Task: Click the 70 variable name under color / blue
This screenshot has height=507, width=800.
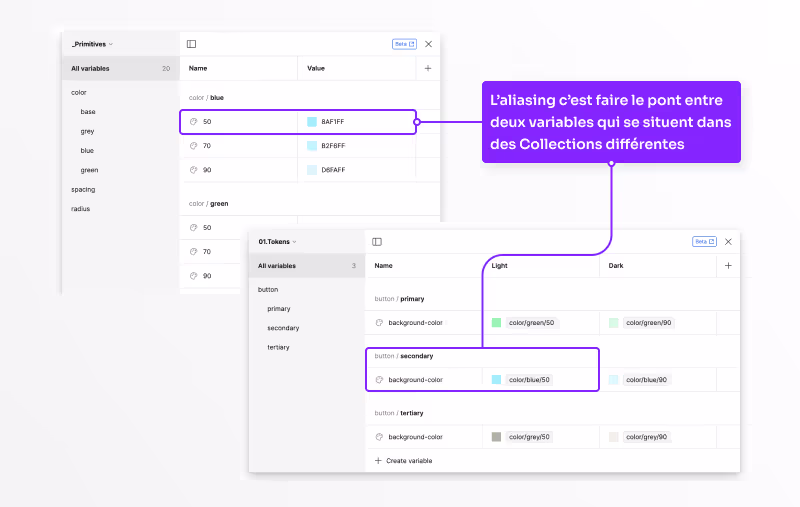Action: pos(207,146)
